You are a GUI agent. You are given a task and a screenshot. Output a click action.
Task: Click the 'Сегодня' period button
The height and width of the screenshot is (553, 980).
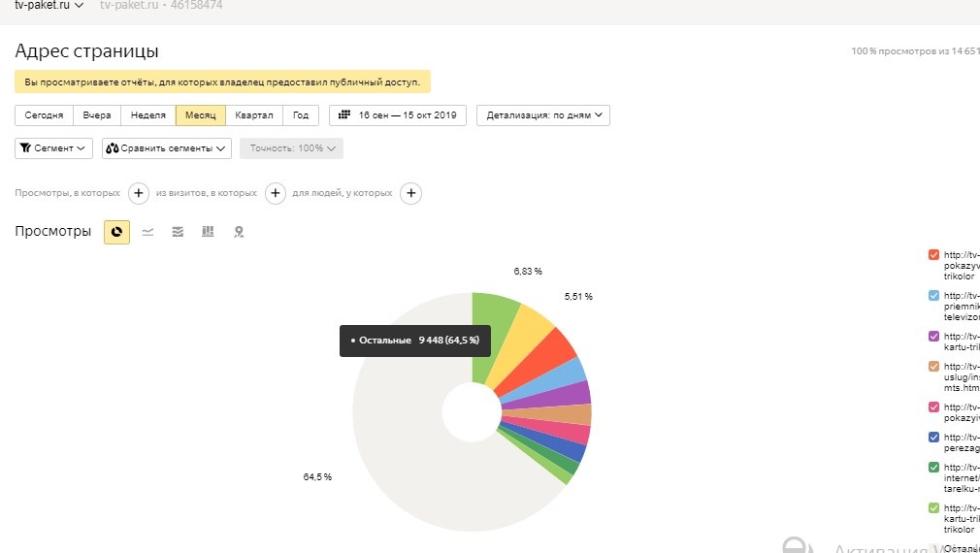point(44,115)
